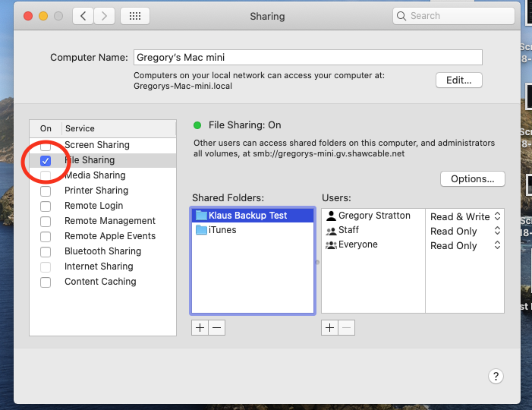Select Bluetooth Sharing in service list
This screenshot has width=532, height=410.
click(102, 251)
